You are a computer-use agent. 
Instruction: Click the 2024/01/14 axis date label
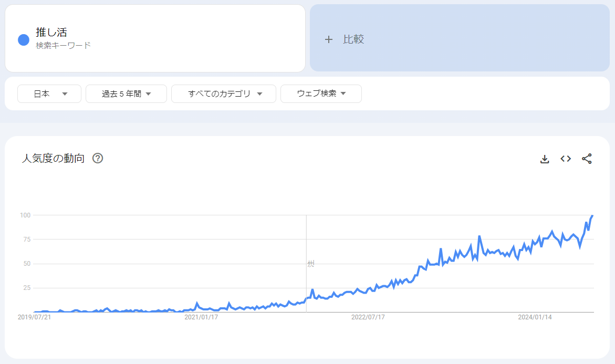535,317
